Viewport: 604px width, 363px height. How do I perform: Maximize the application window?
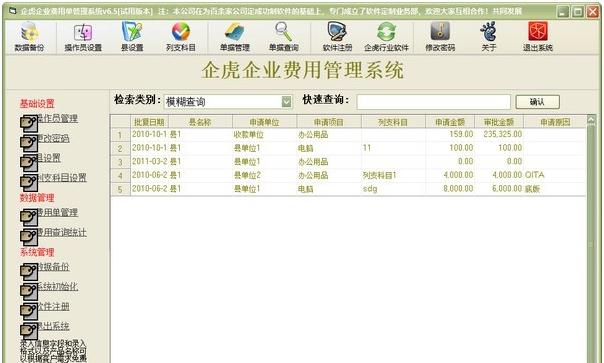click(577, 12)
